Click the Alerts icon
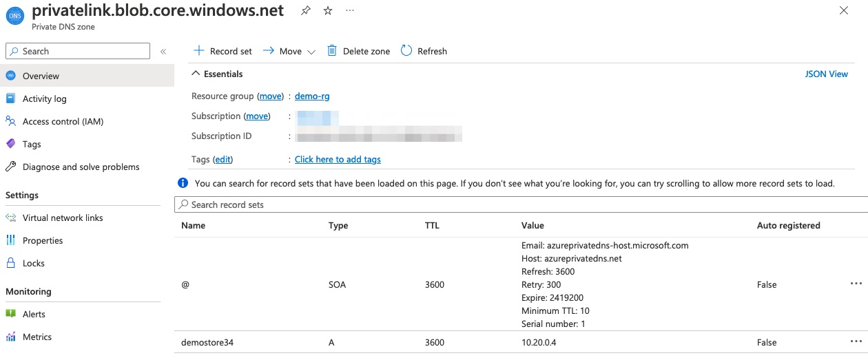The width and height of the screenshot is (868, 360). 10,314
